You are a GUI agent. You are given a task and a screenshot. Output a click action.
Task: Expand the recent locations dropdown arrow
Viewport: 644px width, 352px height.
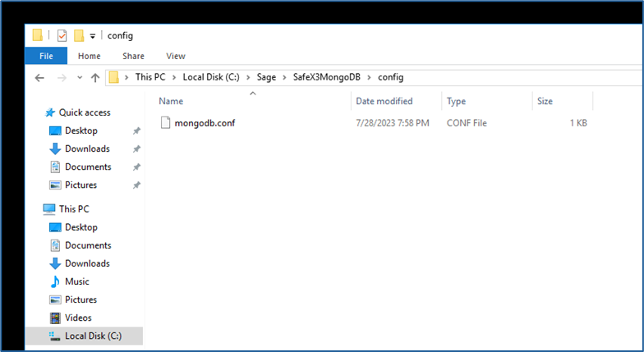79,78
